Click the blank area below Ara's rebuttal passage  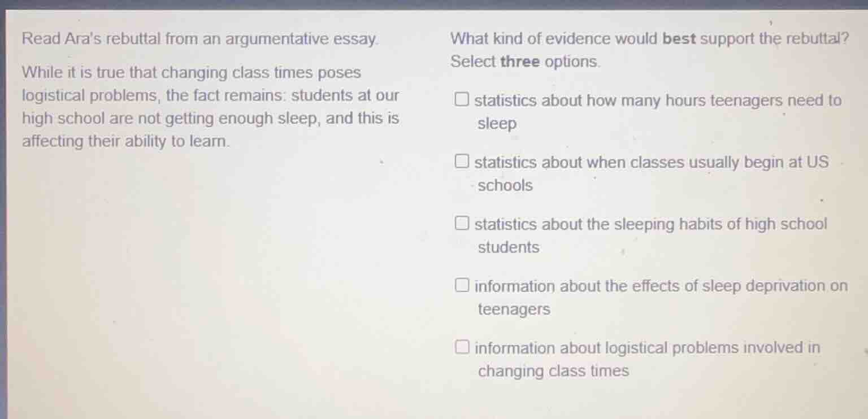[209, 271]
